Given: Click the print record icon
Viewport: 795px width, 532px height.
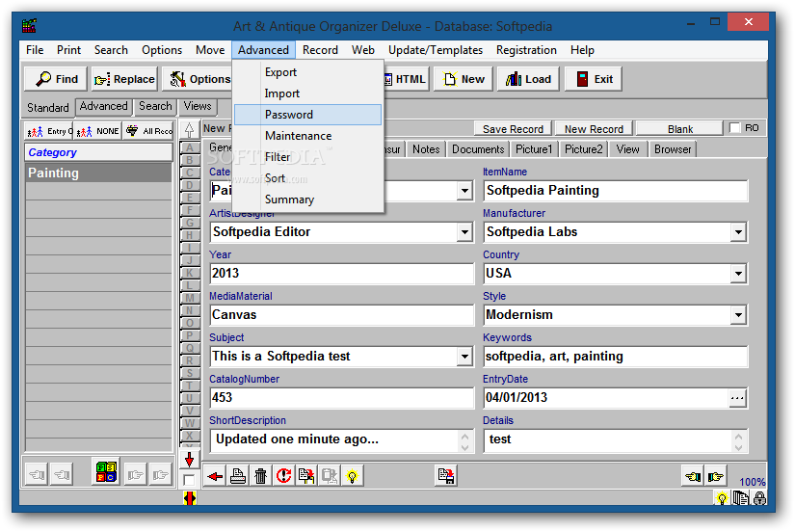Looking at the screenshot, I should click(238, 476).
